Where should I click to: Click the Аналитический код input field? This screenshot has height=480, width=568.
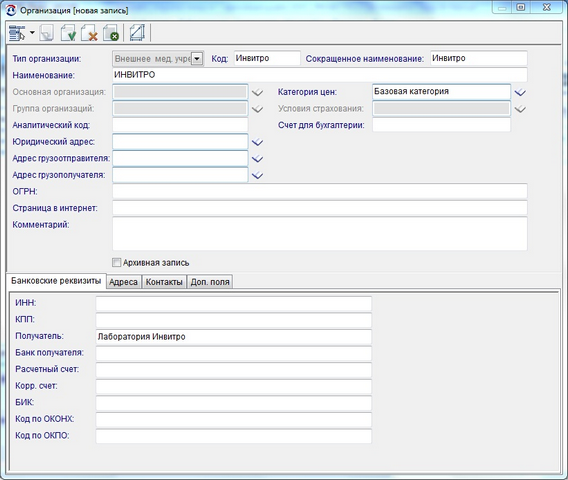tap(180, 125)
